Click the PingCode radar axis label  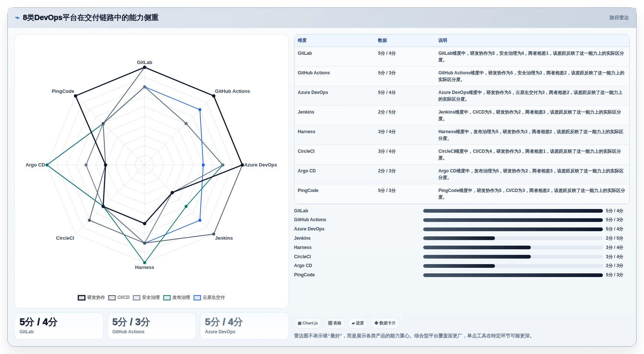63,91
